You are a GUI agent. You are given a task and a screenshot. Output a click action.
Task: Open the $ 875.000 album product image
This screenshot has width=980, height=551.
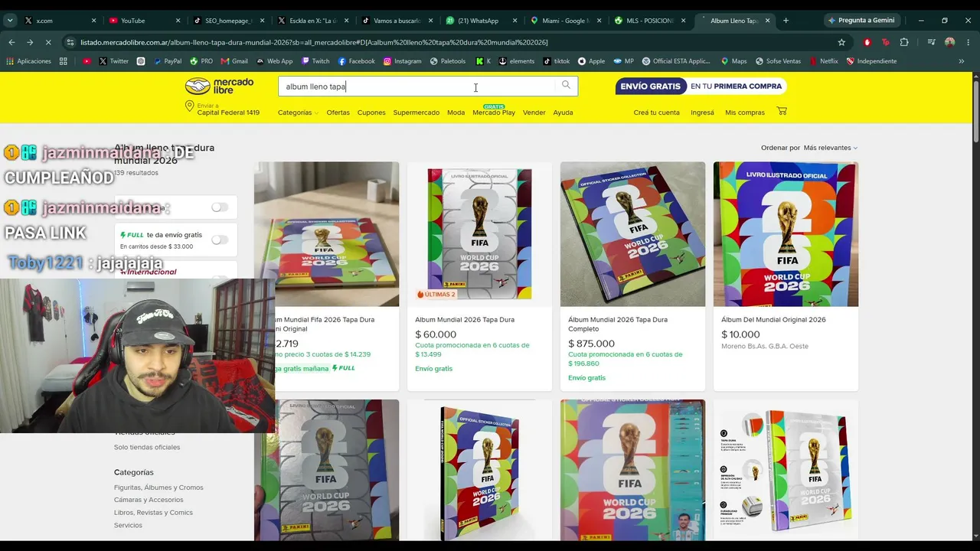pyautogui.click(x=632, y=234)
